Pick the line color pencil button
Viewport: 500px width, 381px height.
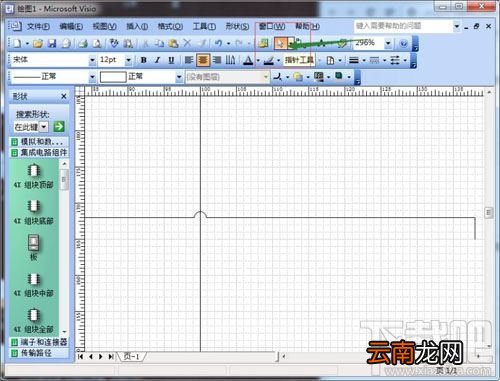[268, 60]
